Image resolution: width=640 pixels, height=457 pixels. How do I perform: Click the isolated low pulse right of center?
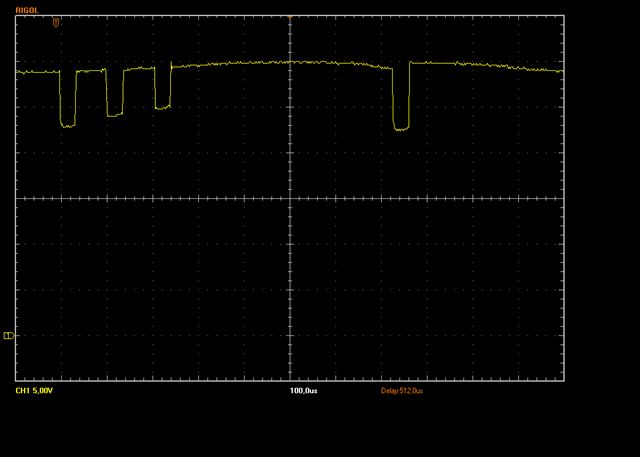point(401,128)
